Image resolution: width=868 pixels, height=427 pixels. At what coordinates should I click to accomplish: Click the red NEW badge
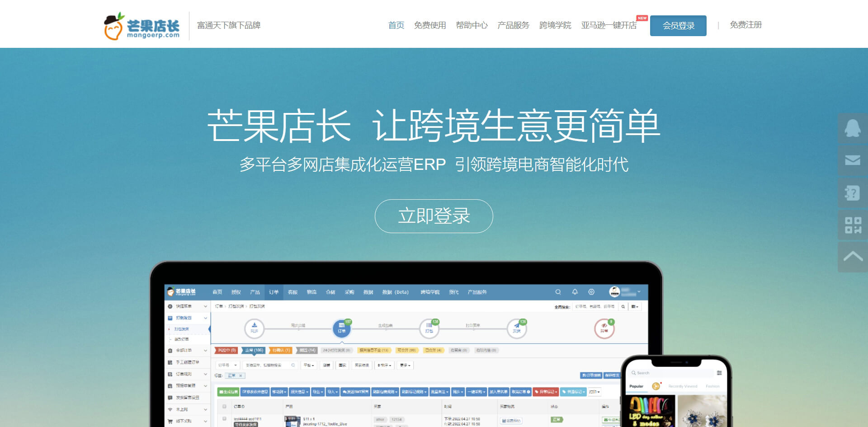[x=642, y=18]
